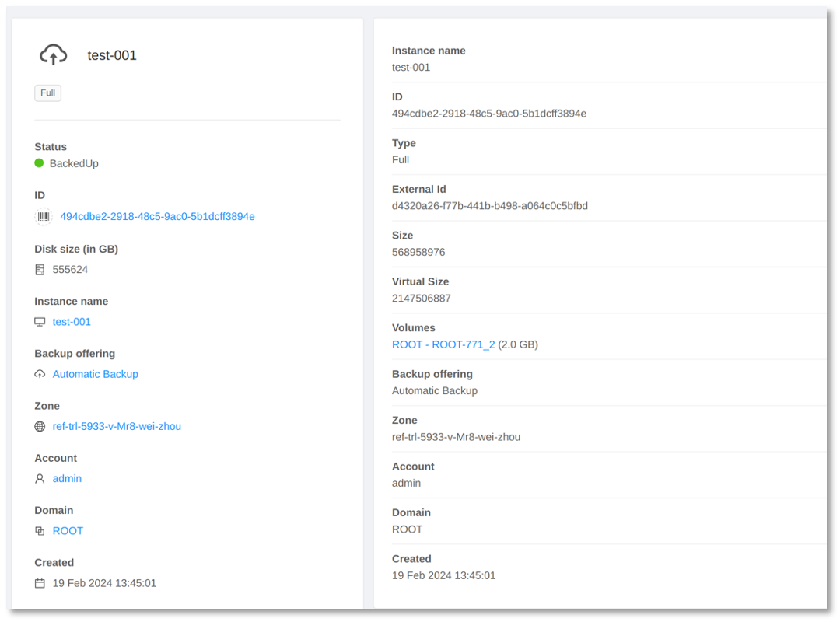This screenshot has height=622, width=840.
Task: Open the admin account link
Action: (67, 479)
